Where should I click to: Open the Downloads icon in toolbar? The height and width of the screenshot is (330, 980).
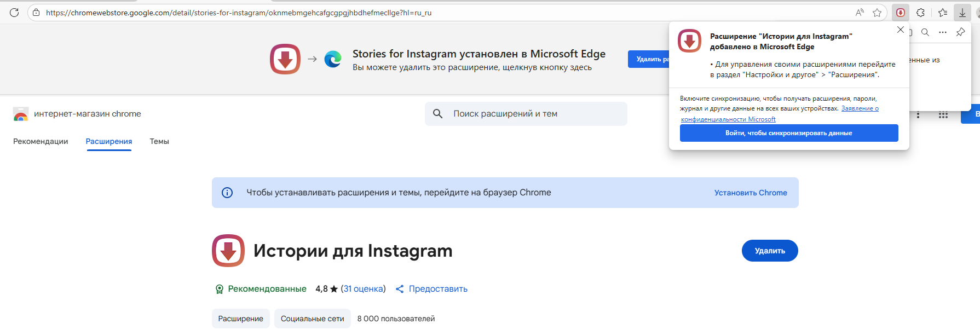(962, 12)
